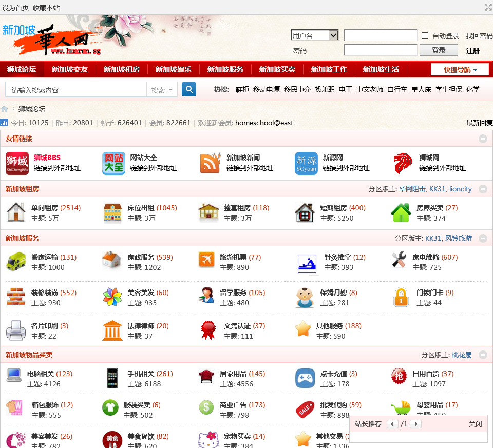Click the home icon in the breadcrumb
493x448 pixels.
[x=4, y=109]
